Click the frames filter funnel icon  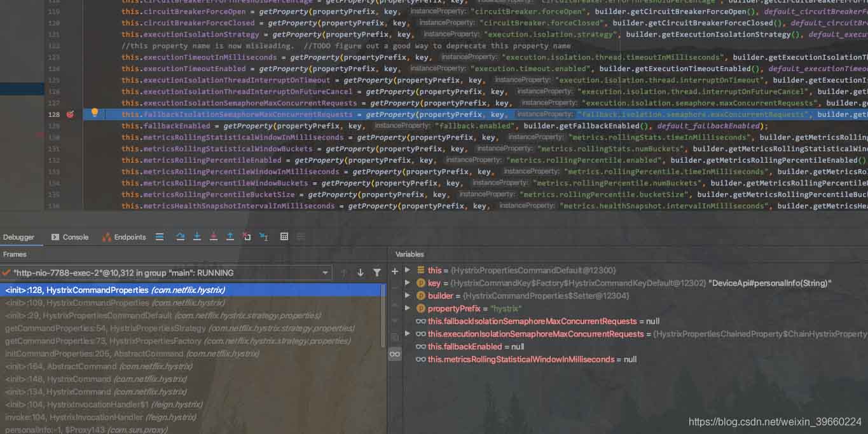click(x=377, y=273)
